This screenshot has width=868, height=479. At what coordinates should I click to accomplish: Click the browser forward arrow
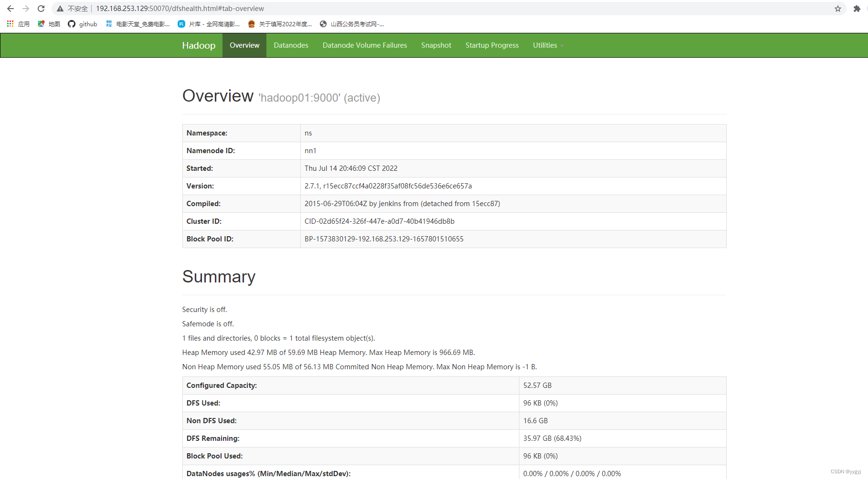[26, 9]
